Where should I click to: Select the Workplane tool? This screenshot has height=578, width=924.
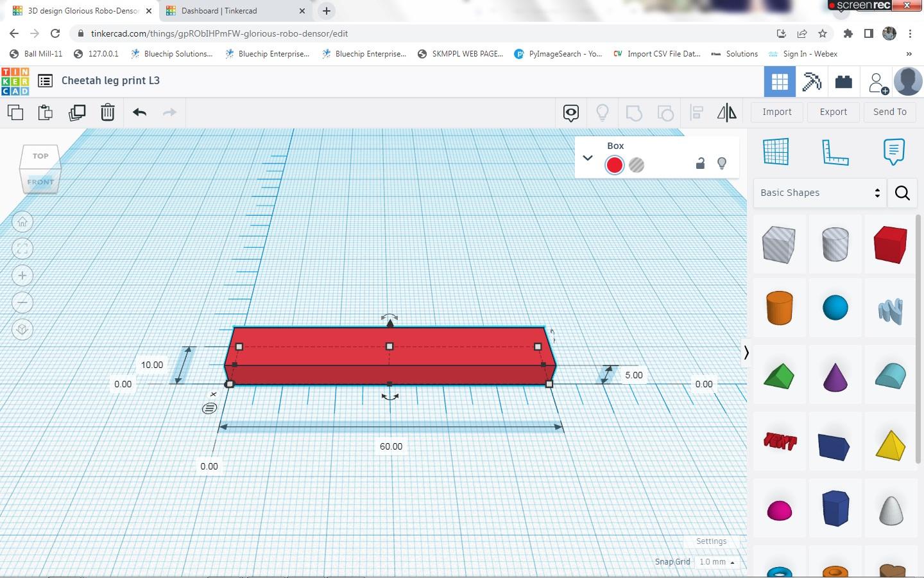776,152
